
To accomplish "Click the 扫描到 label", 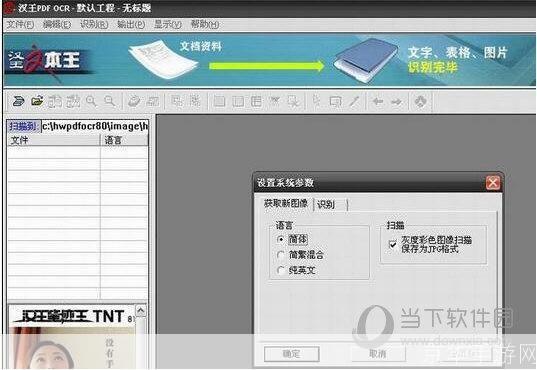I will [23, 126].
